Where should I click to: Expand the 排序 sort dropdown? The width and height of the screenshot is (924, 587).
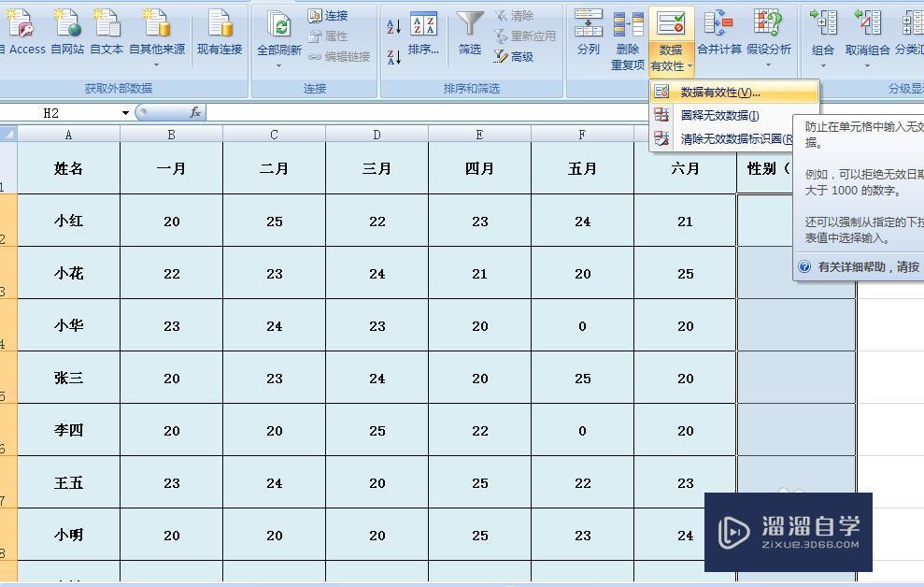pyautogui.click(x=424, y=50)
